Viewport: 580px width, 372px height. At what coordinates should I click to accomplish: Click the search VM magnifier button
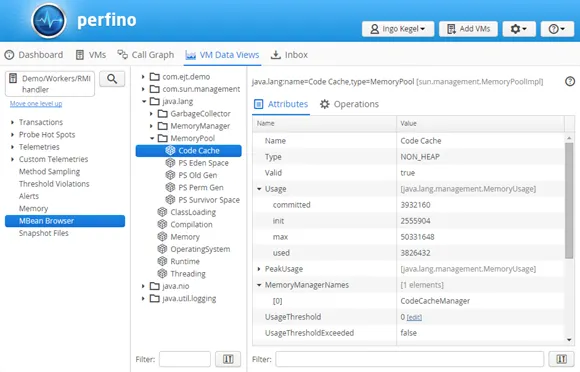click(112, 79)
